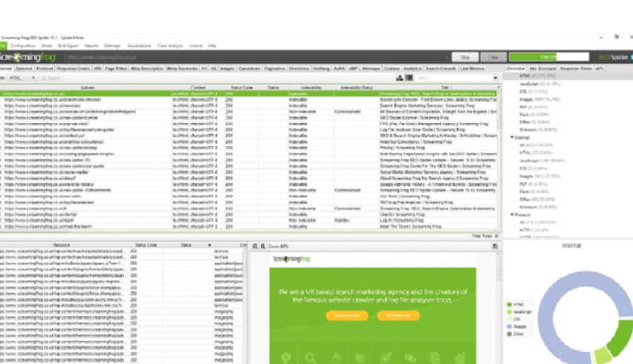Switch to the Protocol tab

click(x=45, y=69)
